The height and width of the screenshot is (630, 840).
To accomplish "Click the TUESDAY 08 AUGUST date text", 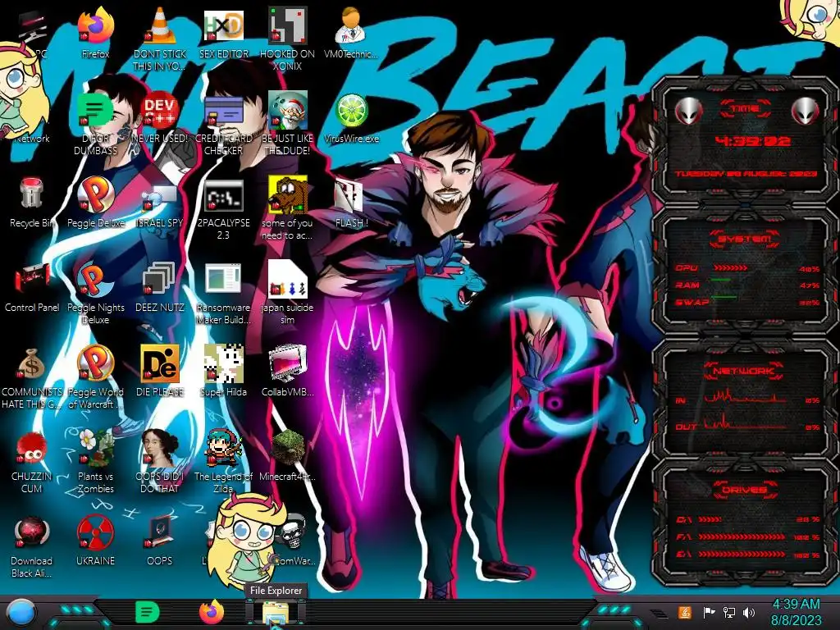I will coord(745,174).
